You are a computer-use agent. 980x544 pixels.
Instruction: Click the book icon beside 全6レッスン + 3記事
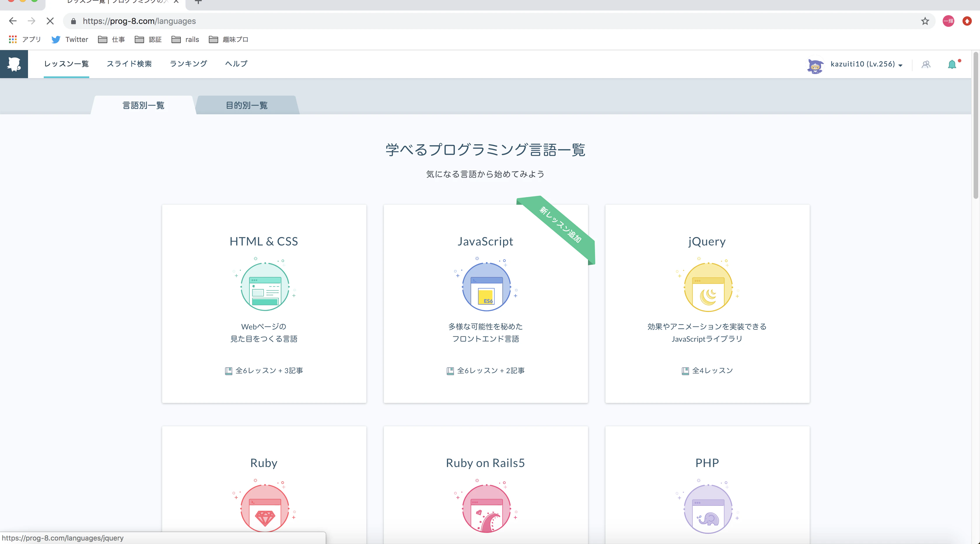228,371
